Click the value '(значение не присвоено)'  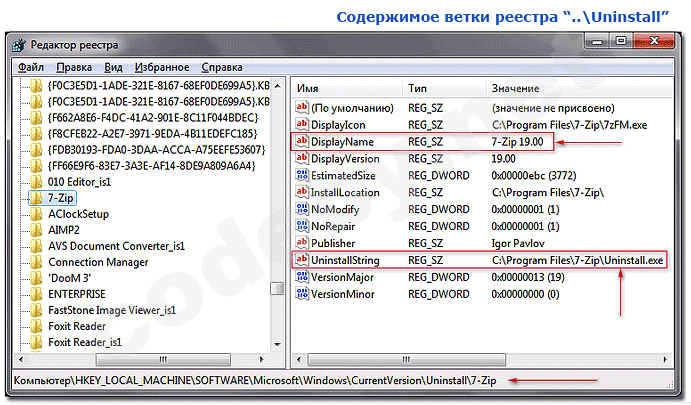point(553,108)
